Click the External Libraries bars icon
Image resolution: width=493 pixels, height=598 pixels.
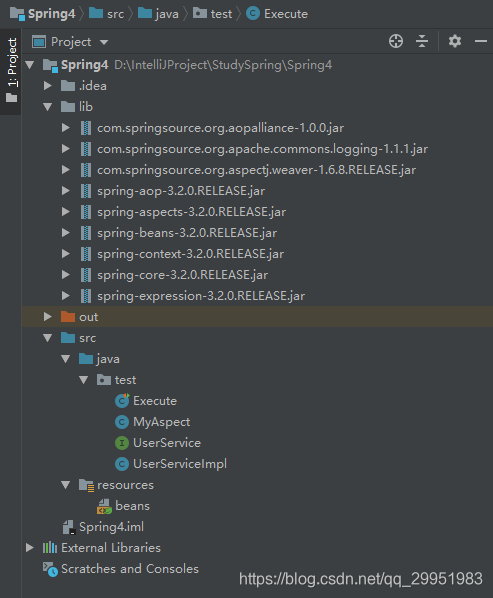coord(50,548)
